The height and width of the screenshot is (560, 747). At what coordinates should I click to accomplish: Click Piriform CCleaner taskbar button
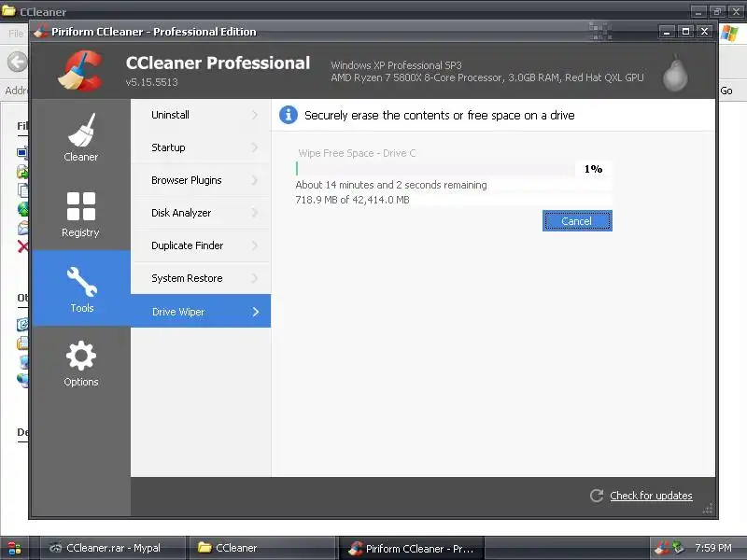pos(411,548)
